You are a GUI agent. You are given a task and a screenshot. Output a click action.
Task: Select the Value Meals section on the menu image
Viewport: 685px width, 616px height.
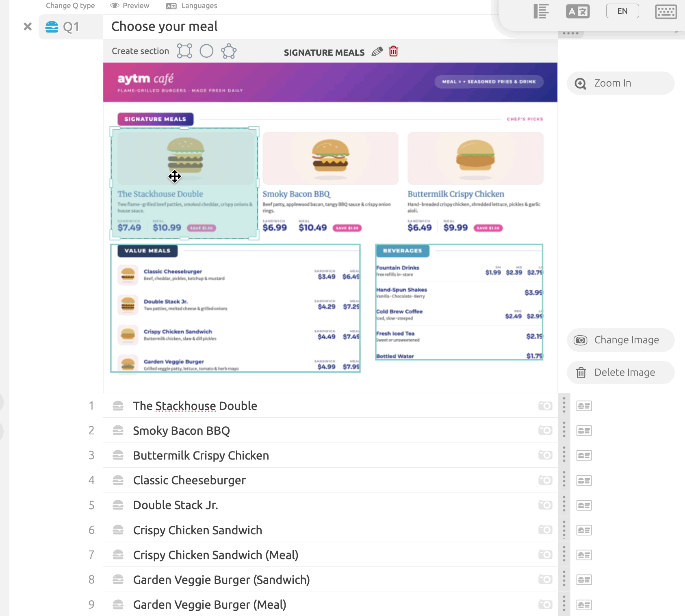(235, 308)
